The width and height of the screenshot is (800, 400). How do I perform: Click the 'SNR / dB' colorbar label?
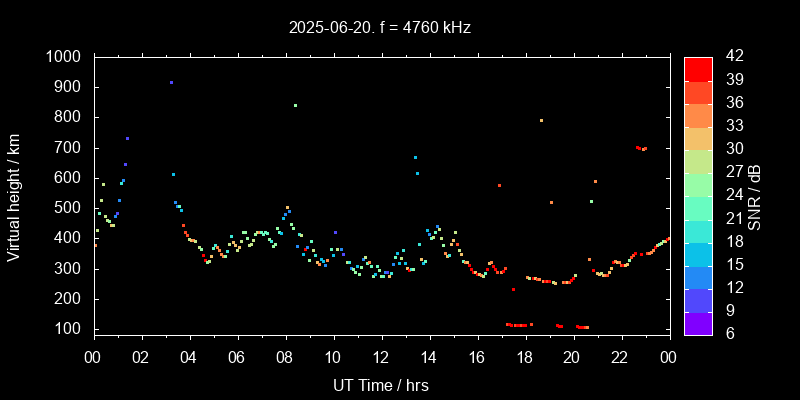pos(755,196)
